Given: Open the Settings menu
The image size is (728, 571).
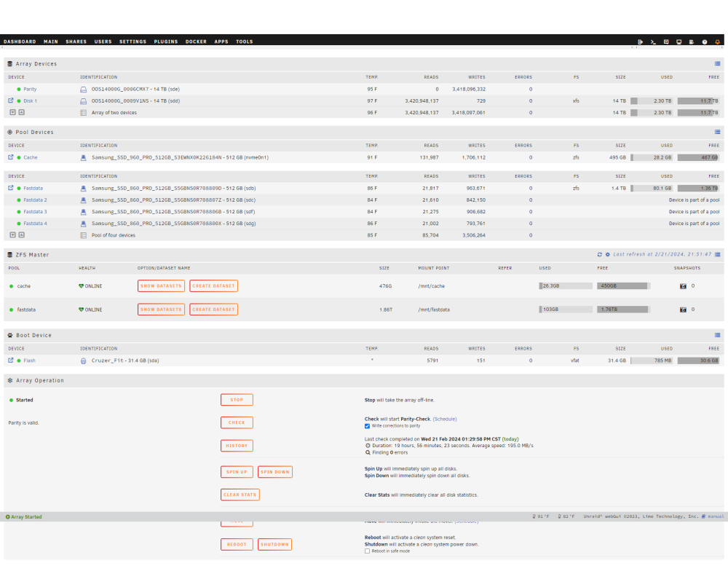Looking at the screenshot, I should [132, 42].
